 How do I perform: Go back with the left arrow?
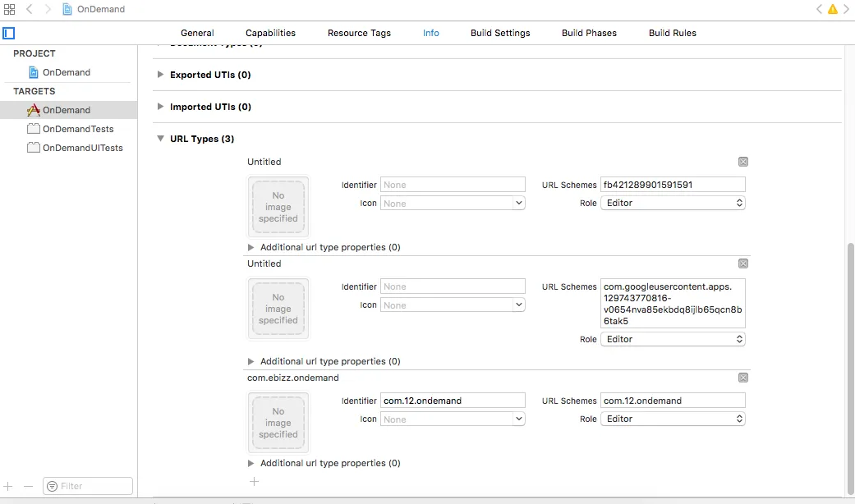pos(30,9)
